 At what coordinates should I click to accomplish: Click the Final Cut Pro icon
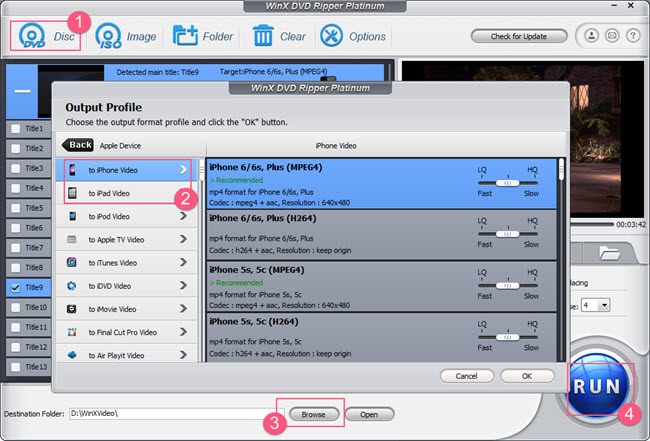coord(72,332)
